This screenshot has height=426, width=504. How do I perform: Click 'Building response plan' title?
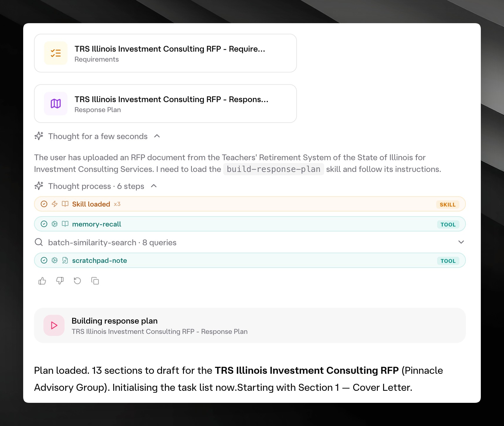click(115, 321)
